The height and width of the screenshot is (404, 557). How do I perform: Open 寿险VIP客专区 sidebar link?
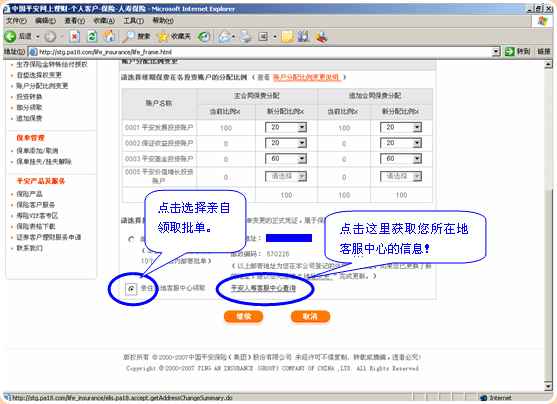[x=37, y=216]
